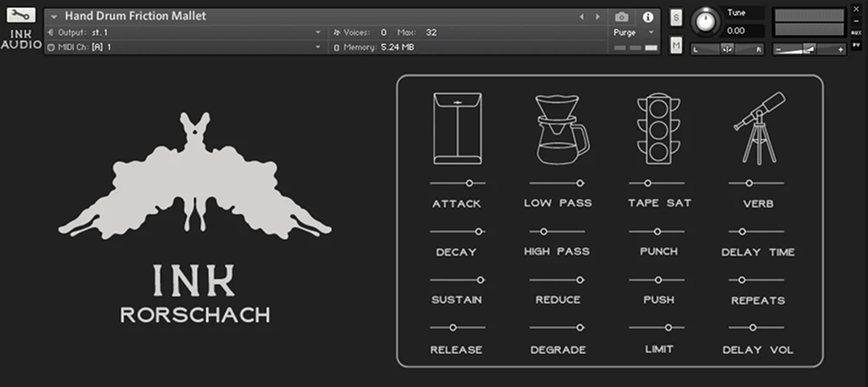Click the volume slider handle
This screenshot has width=868, height=387.
click(x=810, y=50)
